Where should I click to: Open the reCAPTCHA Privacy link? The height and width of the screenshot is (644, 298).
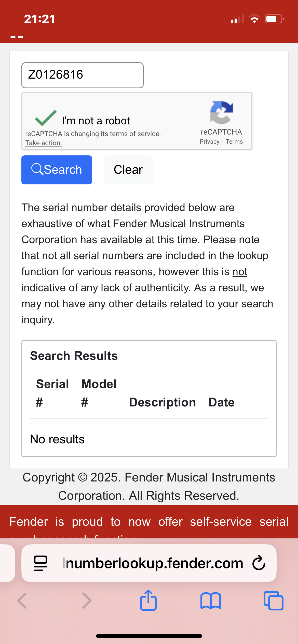pos(209,142)
